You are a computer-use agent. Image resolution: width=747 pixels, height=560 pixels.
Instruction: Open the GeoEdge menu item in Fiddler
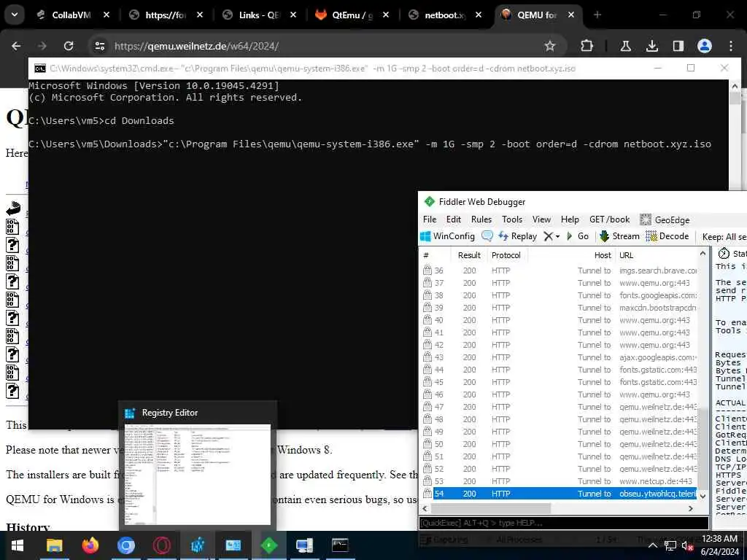665,219
